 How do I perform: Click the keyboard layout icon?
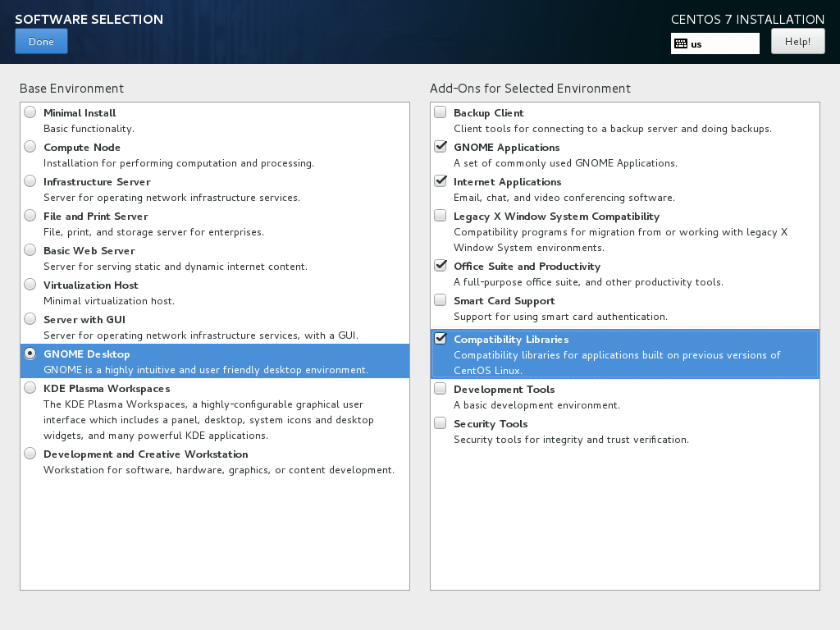pyautogui.click(x=680, y=43)
